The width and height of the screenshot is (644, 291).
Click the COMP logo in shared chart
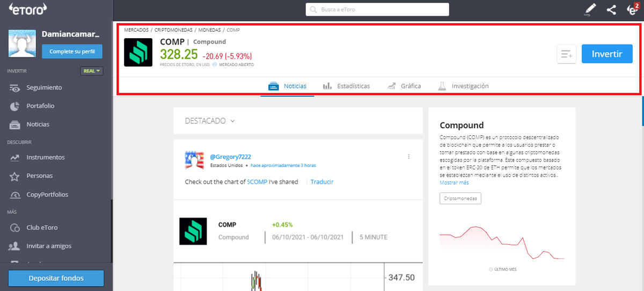tap(193, 231)
